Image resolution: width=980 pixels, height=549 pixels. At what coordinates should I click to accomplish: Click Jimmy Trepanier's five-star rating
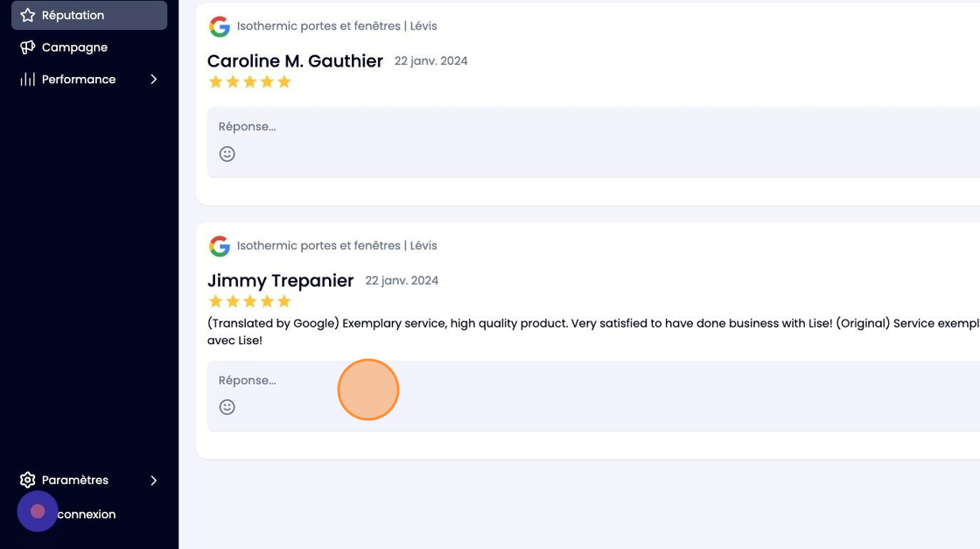tap(250, 301)
